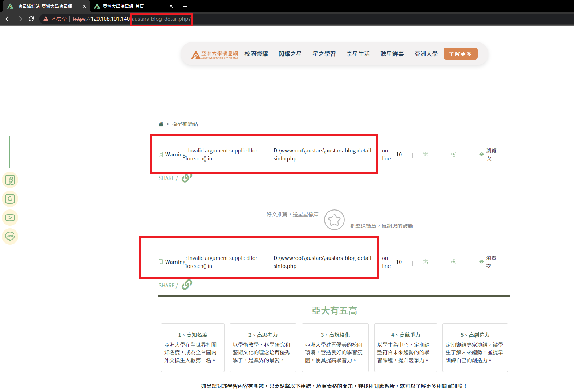574x392 pixels.
Task: Click second SHARE / label
Action: 168,286
